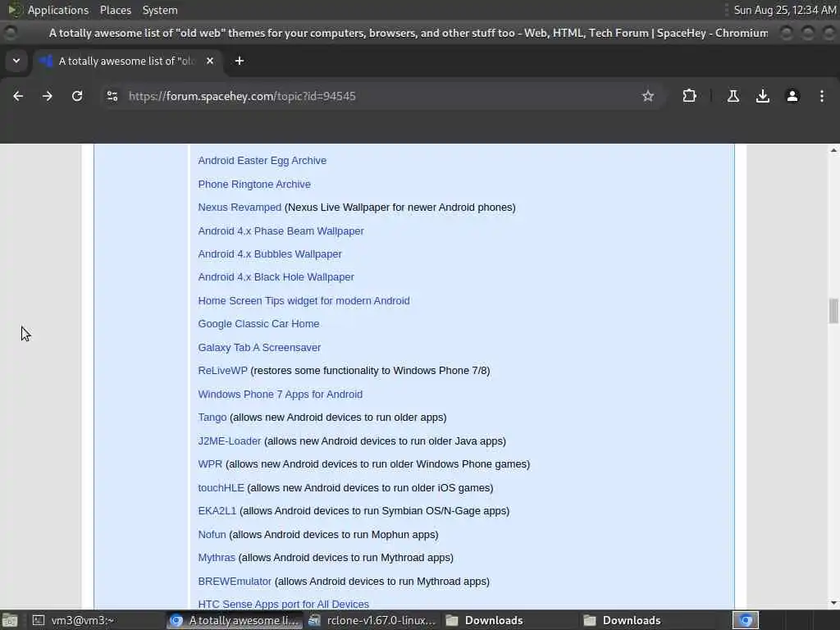The image size is (840, 630).
Task: Open the Places menu
Action: click(116, 10)
